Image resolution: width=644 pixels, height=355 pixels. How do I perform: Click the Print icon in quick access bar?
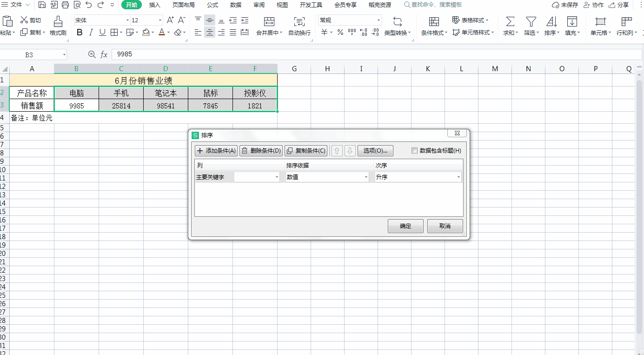point(66,5)
